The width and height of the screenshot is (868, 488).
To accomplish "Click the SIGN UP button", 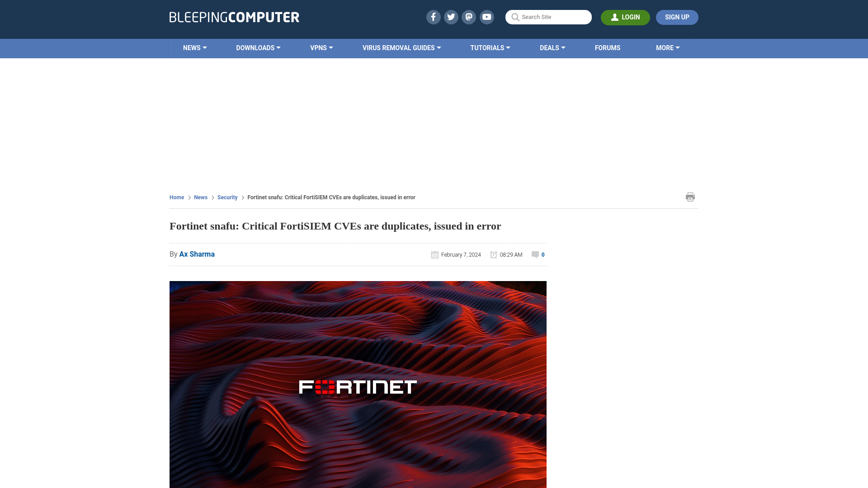I will point(677,17).
